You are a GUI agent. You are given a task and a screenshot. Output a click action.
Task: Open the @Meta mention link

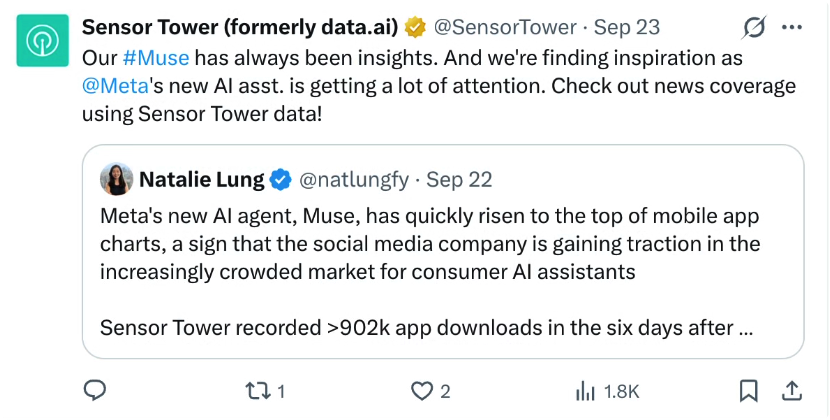pos(115,86)
